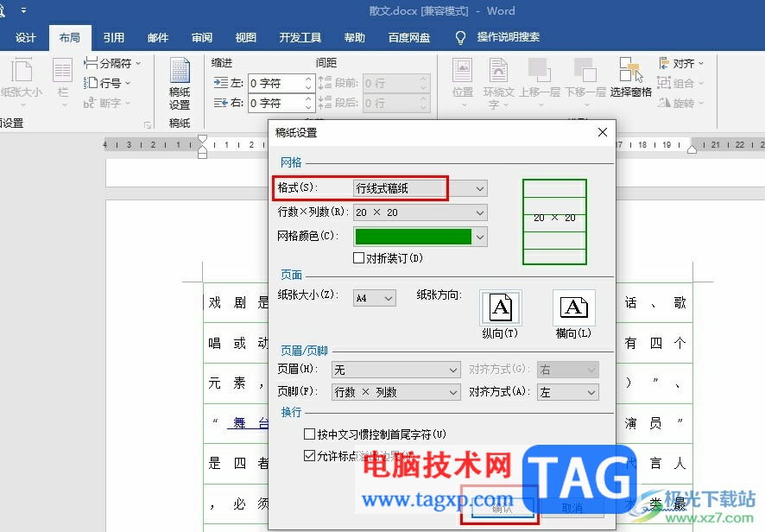Open the 帮助 tab
Image resolution: width=765 pixels, height=532 pixels.
(355, 38)
